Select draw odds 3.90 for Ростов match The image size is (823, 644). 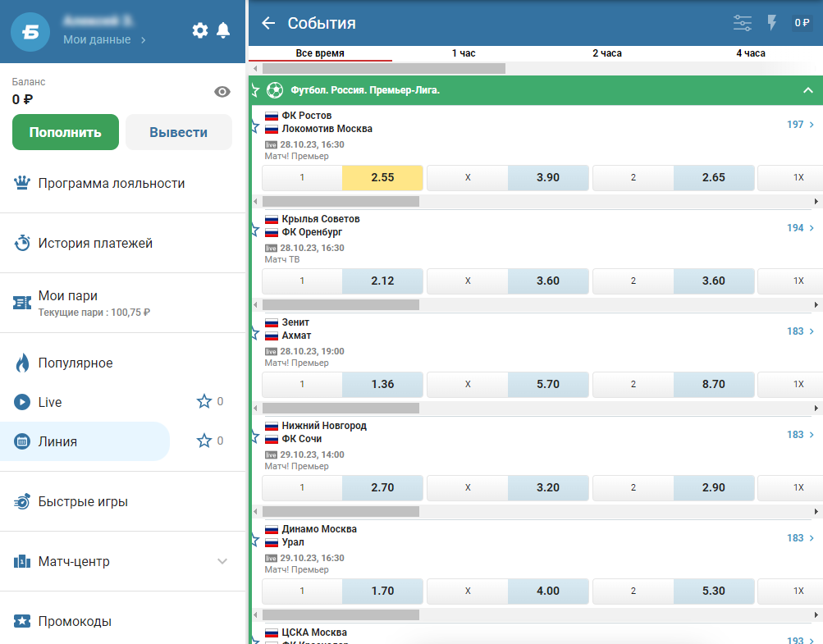(x=548, y=177)
